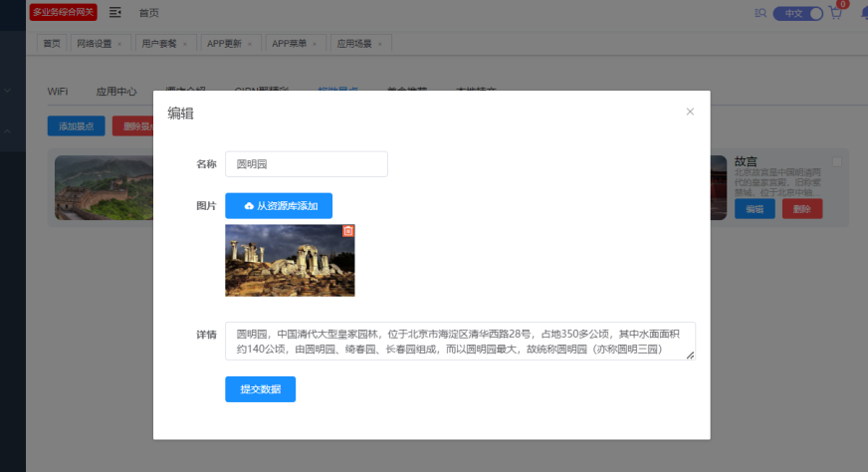Close the 网络设置 tab using its x
Image resolution: width=868 pixels, height=473 pixels.
(120, 44)
